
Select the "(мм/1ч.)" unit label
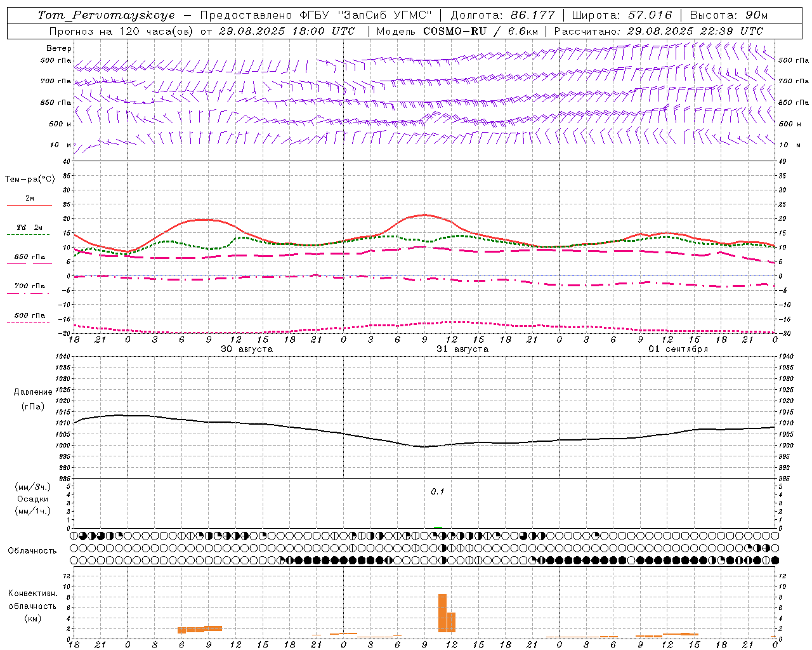[32, 511]
